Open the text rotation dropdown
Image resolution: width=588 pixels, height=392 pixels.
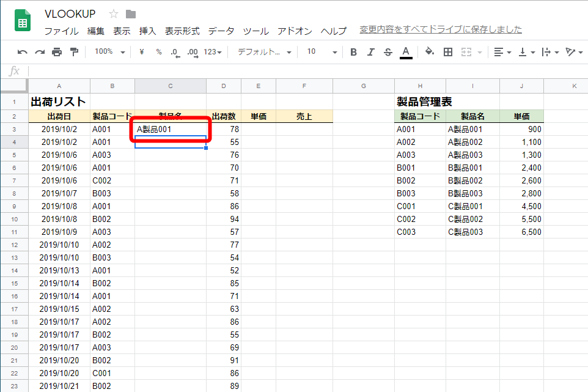pyautogui.click(x=574, y=52)
